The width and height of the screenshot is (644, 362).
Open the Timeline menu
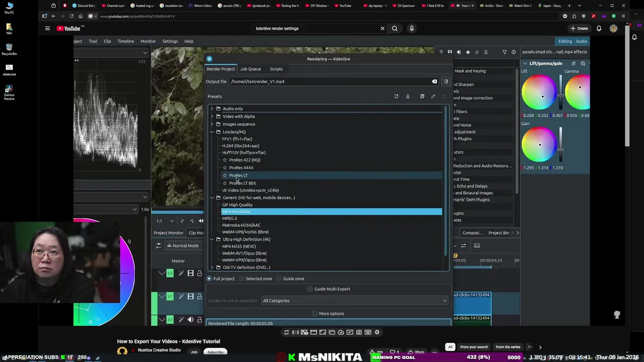point(126,41)
